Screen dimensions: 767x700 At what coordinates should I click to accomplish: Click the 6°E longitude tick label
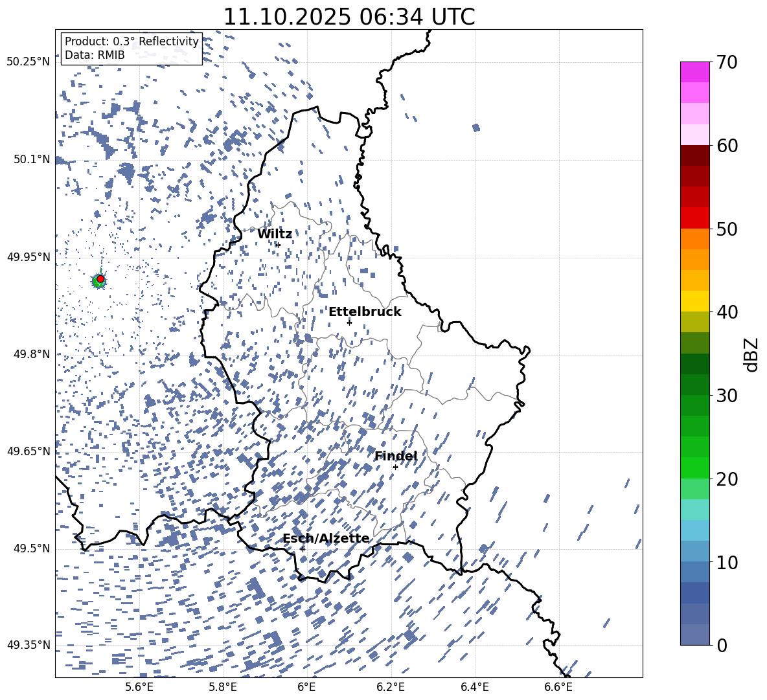[306, 687]
